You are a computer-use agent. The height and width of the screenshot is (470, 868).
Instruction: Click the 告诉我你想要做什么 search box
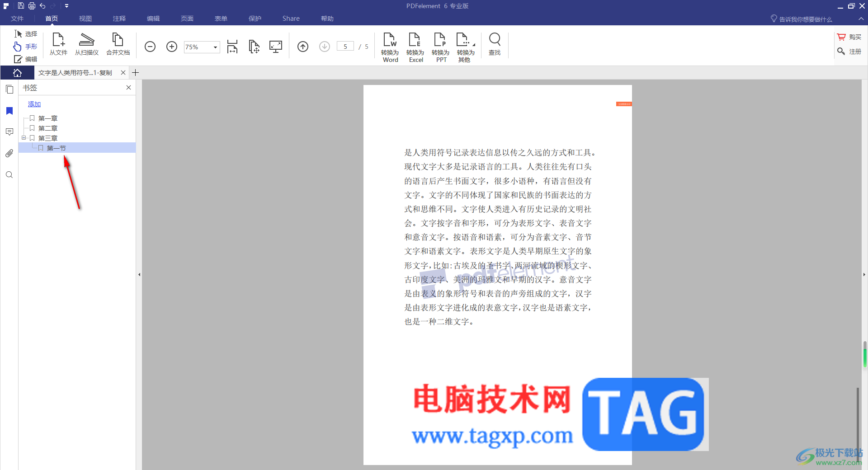[801, 19]
